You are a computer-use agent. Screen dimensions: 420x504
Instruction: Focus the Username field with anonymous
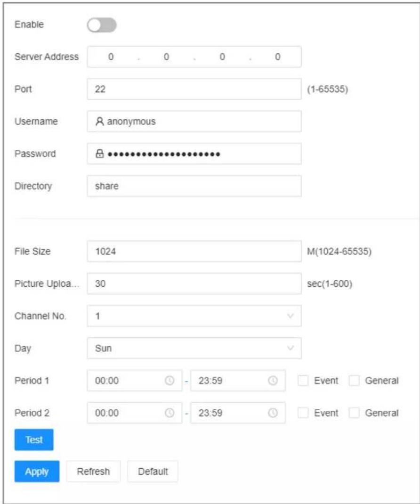pyautogui.click(x=194, y=121)
